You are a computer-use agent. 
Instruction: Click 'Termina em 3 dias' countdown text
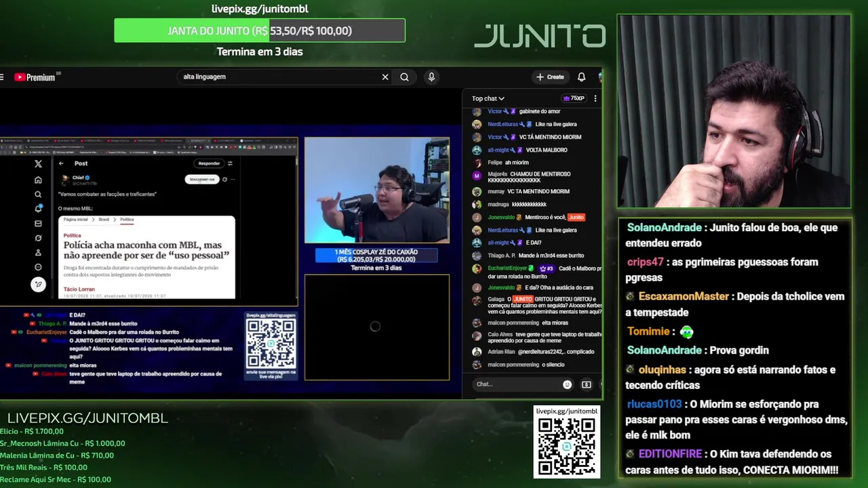[260, 52]
